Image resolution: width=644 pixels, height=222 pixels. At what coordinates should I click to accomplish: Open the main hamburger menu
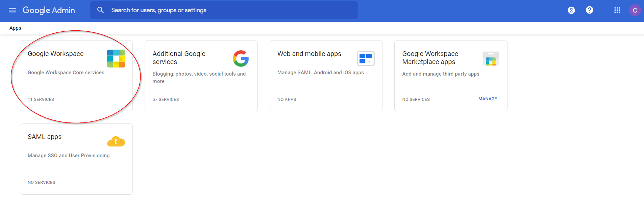[13, 10]
